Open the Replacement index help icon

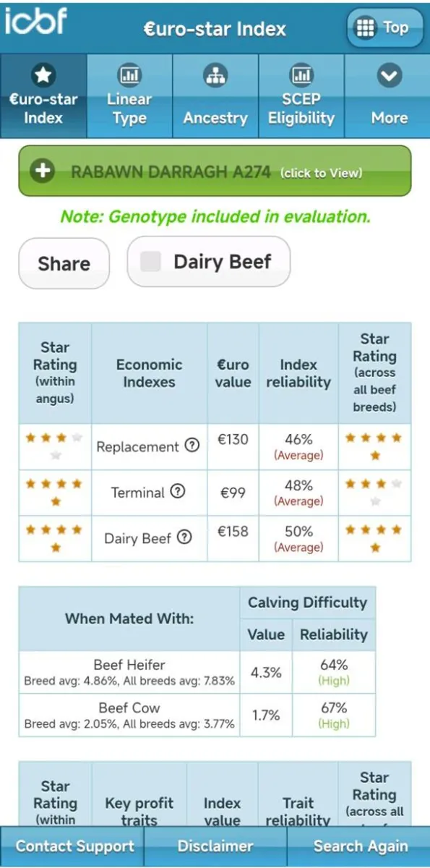pos(192,446)
